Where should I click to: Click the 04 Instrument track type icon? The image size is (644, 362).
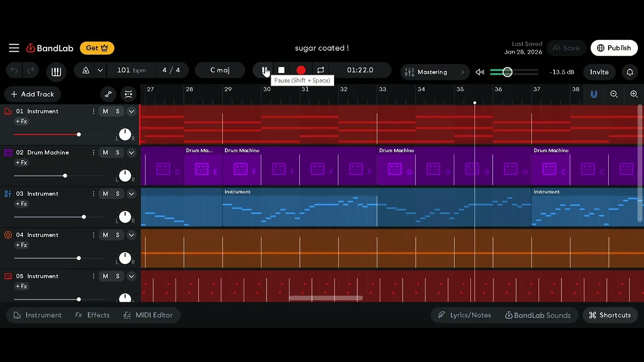[x=8, y=235]
